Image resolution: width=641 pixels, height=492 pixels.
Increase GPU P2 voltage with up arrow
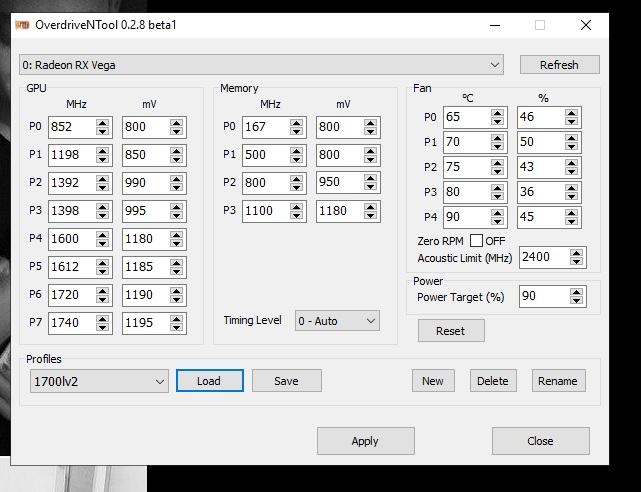[176, 179]
